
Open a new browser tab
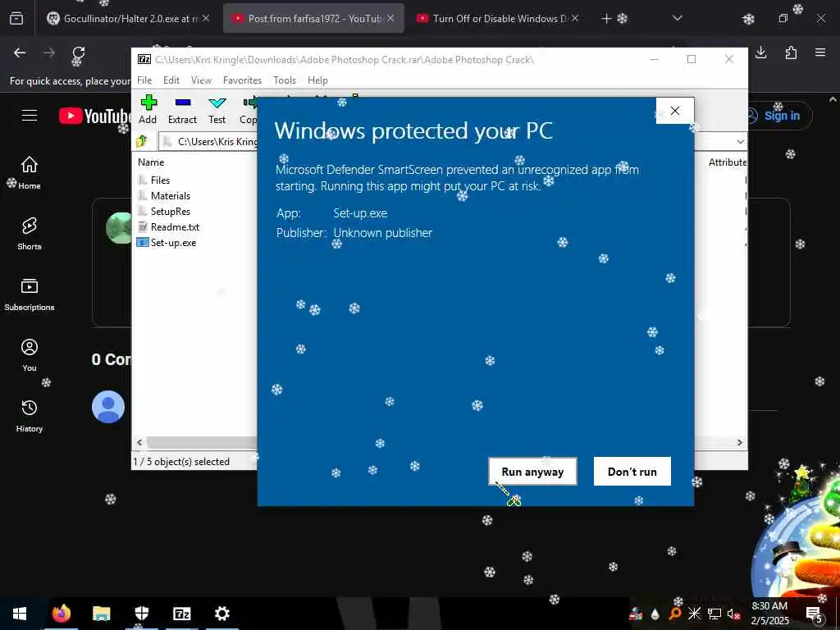tap(606, 19)
